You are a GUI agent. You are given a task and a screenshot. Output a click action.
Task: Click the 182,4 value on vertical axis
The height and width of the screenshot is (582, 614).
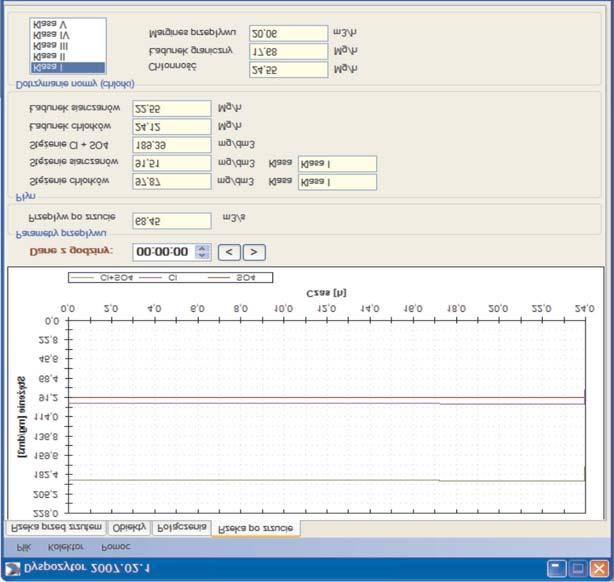pyautogui.click(x=47, y=475)
